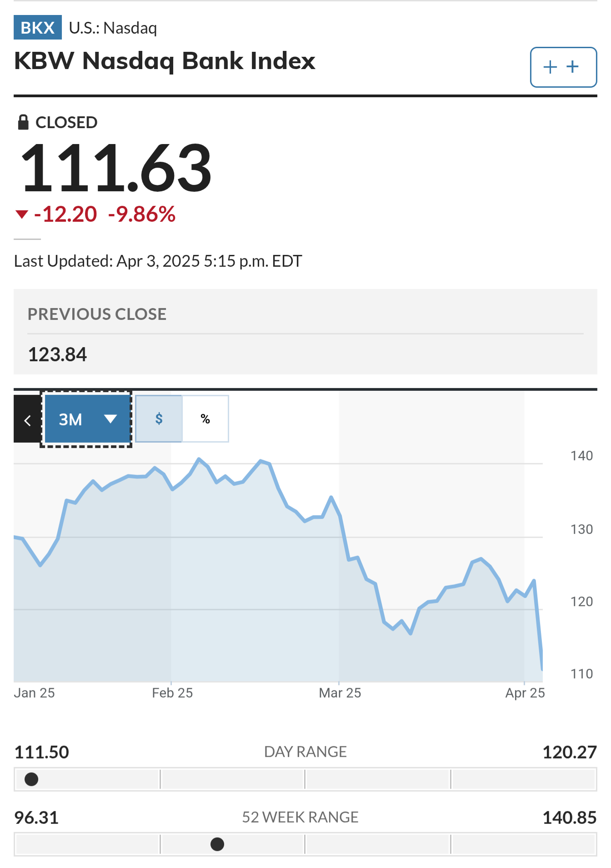This screenshot has width=611, height=868.
Task: Select the Mar 25 axis label
Action: (340, 693)
